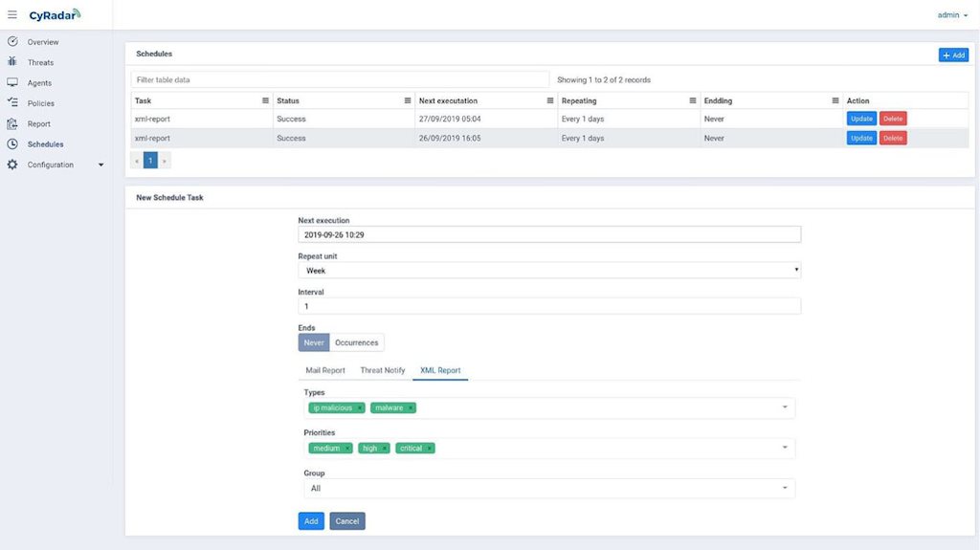Switch to the Threat Notify tab

[382, 370]
